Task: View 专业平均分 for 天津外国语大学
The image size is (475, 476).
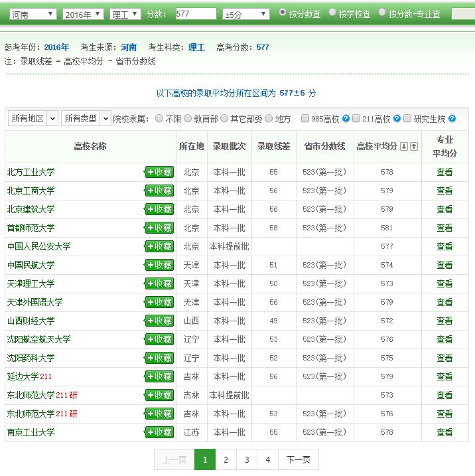Action: (x=444, y=302)
